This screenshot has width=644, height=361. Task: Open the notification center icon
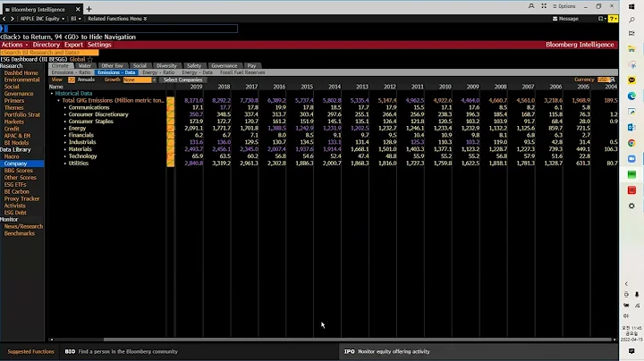[631, 351]
